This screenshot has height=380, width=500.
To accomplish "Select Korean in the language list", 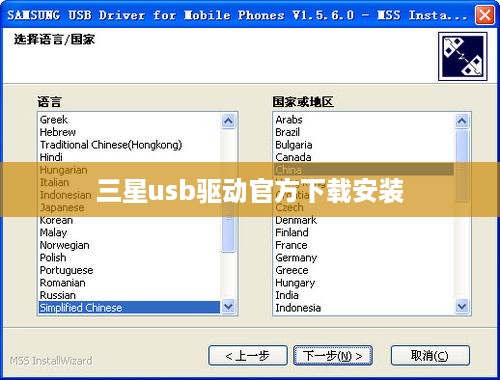I will (x=129, y=220).
